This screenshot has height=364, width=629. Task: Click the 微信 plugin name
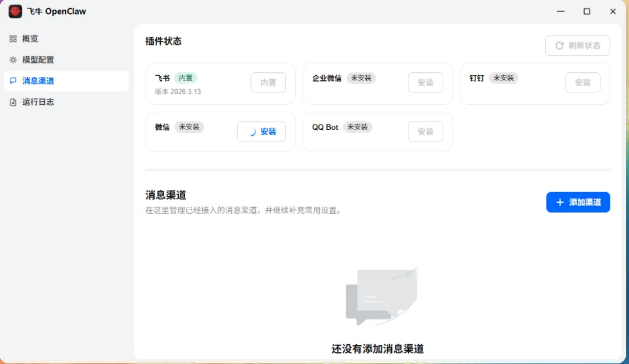pos(162,127)
